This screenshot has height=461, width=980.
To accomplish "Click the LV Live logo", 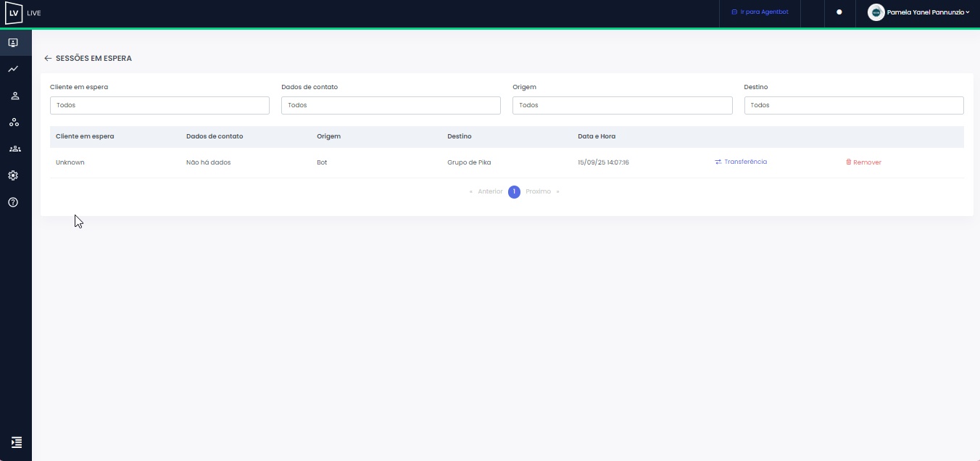I will (x=23, y=13).
